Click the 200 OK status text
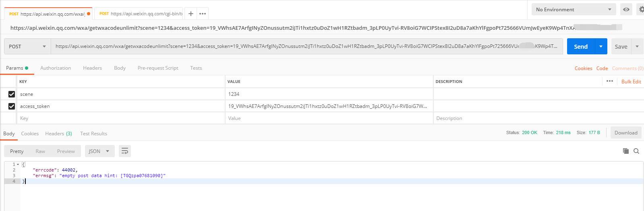Screen dimensions: 644x211 [x=530, y=132]
